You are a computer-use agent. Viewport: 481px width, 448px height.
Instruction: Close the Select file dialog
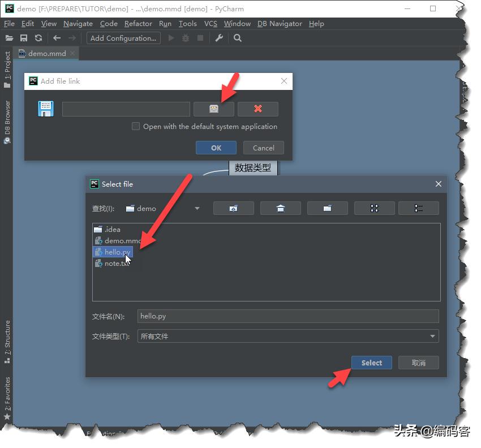(x=439, y=184)
